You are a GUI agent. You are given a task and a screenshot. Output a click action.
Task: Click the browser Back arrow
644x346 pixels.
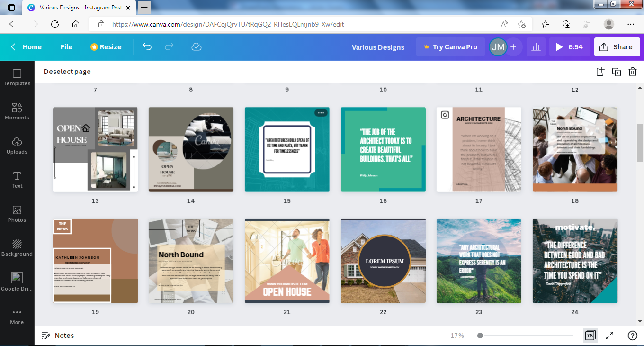(x=13, y=24)
